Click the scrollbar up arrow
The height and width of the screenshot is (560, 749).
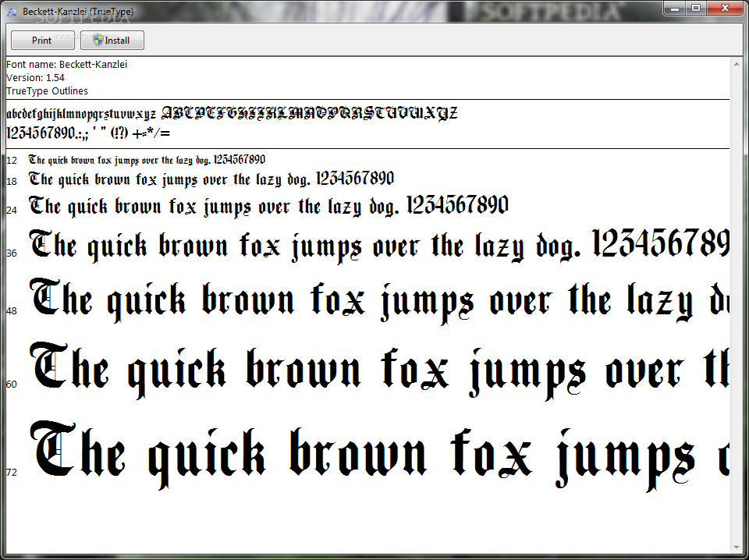pos(736,64)
